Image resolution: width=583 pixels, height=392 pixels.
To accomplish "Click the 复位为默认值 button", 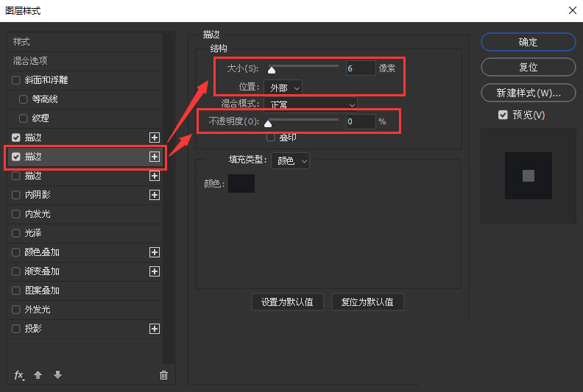I will pyautogui.click(x=367, y=302).
